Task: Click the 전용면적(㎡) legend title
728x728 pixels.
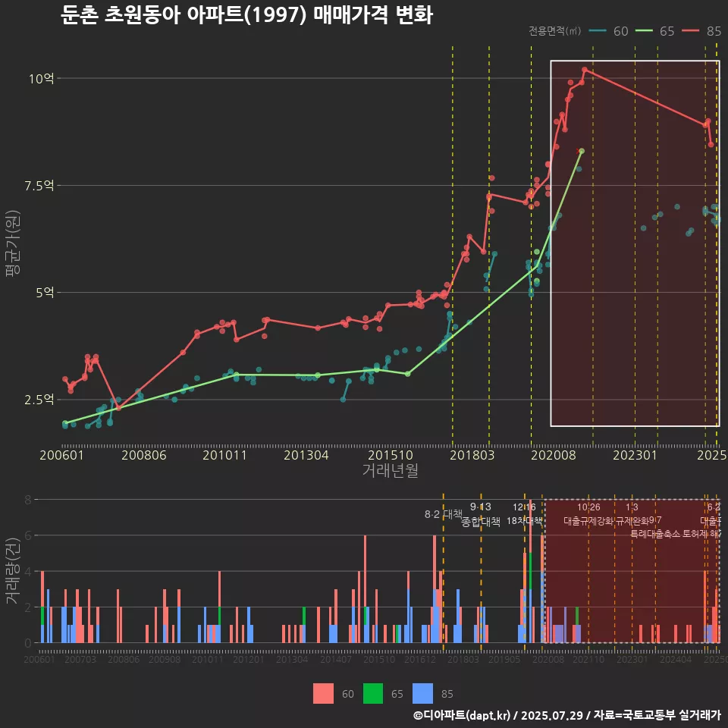Action: click(x=555, y=31)
